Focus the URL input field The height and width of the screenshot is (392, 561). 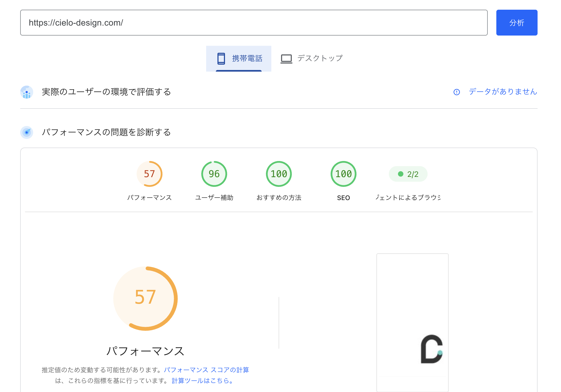tap(254, 23)
